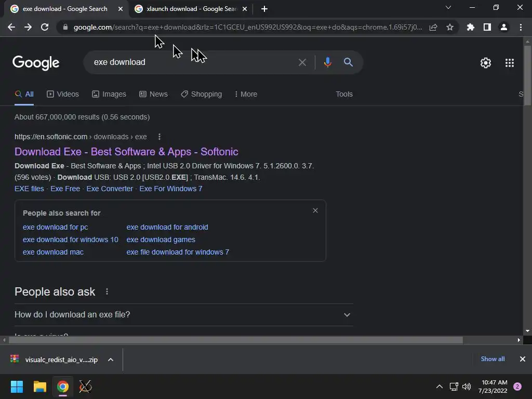Reload the current page
This screenshot has height=399, width=532.
point(45,27)
